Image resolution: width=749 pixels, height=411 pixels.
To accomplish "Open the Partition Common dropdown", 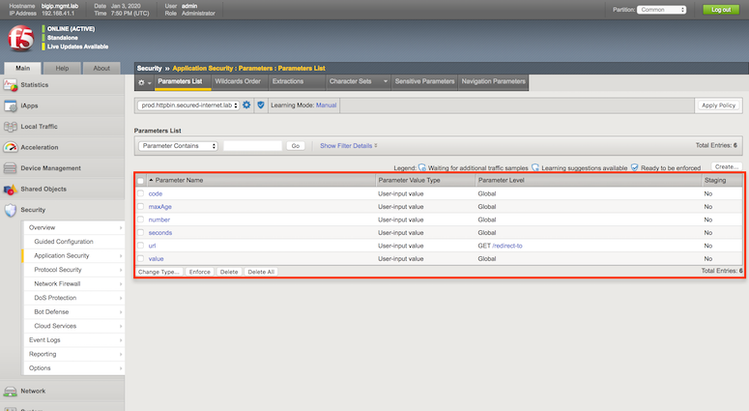I will (x=660, y=9).
